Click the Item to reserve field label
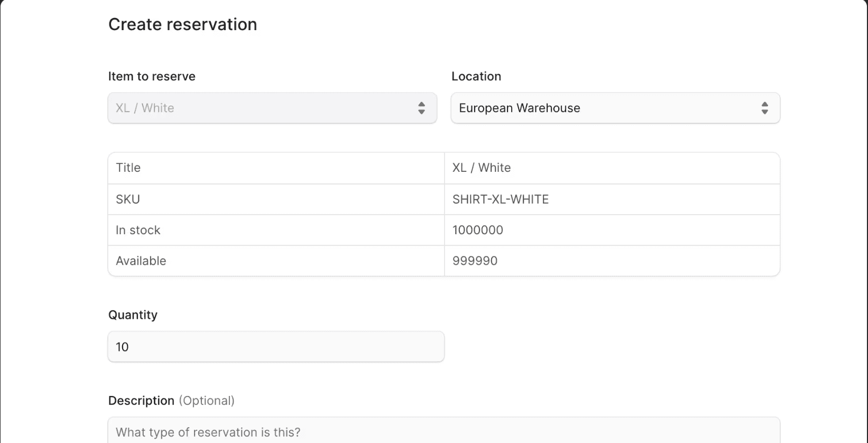 (x=152, y=76)
